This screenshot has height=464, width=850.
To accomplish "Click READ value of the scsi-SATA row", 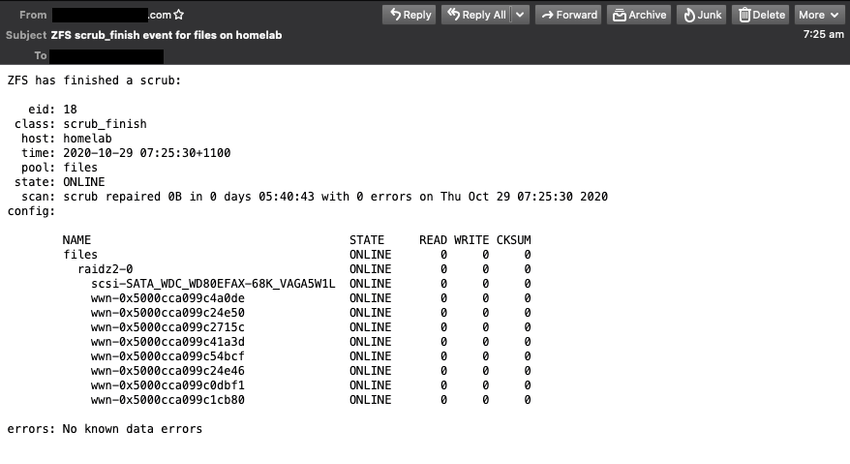I will [444, 284].
